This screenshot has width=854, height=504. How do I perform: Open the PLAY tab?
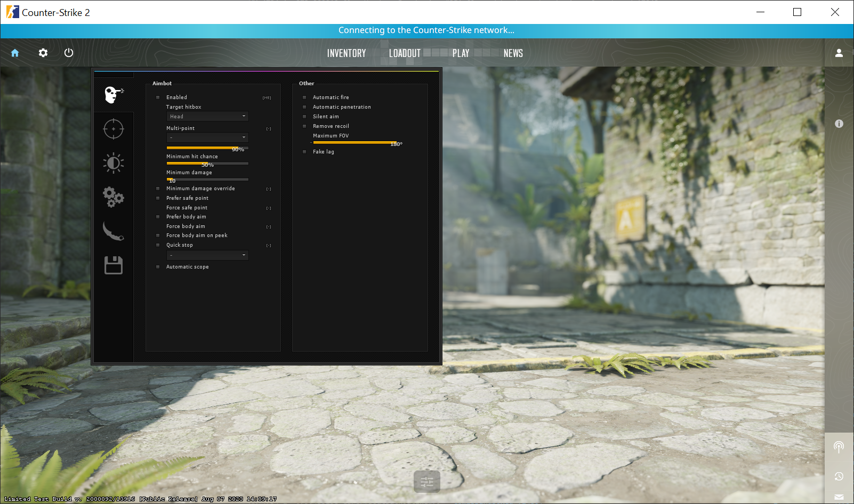tap(461, 53)
